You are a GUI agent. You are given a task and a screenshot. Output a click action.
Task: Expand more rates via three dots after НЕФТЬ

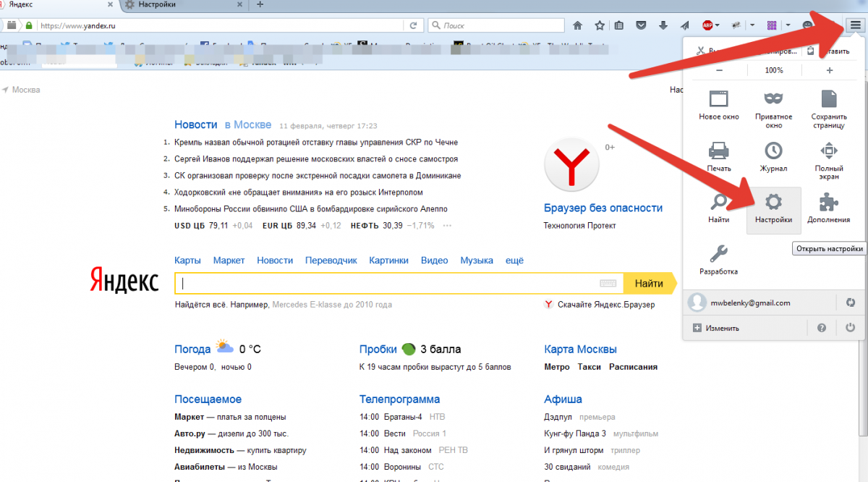click(x=447, y=226)
